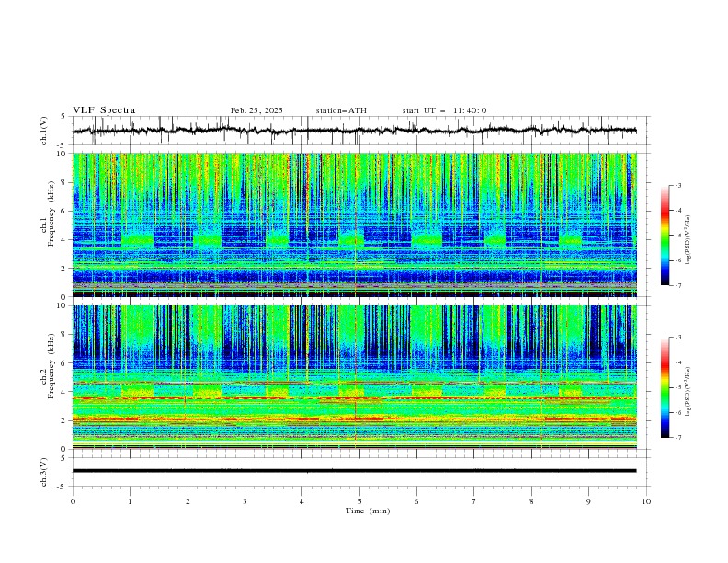The height and width of the screenshot is (563, 728).
Task: Click the "ch.3(V)" axis label
Action: [44, 472]
